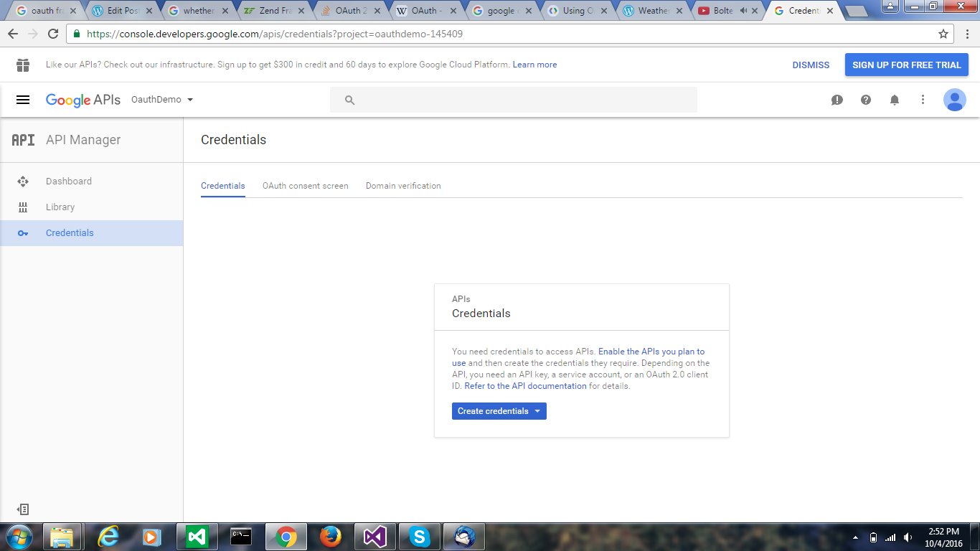Open the feedback alert icon

pyautogui.click(x=837, y=100)
